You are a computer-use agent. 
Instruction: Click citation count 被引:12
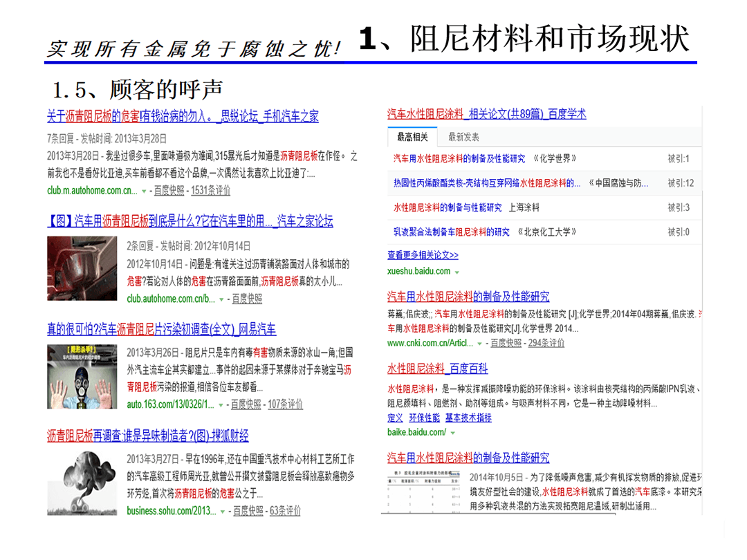click(x=681, y=183)
